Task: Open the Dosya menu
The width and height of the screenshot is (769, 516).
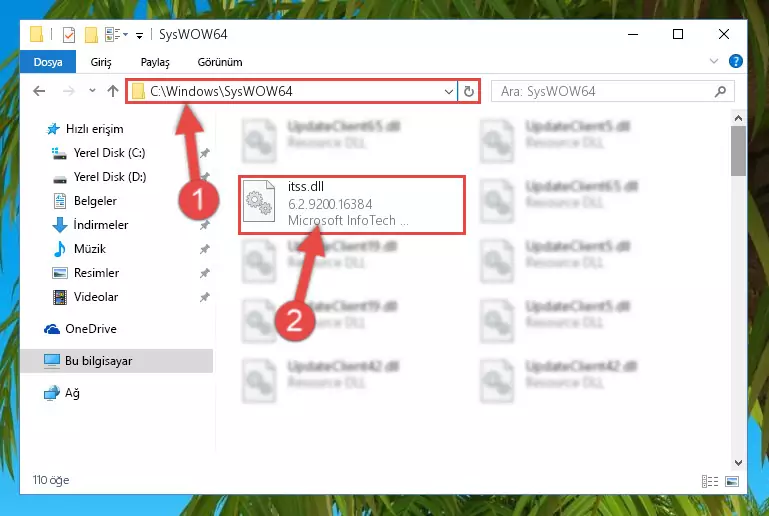Action: tap(48, 62)
